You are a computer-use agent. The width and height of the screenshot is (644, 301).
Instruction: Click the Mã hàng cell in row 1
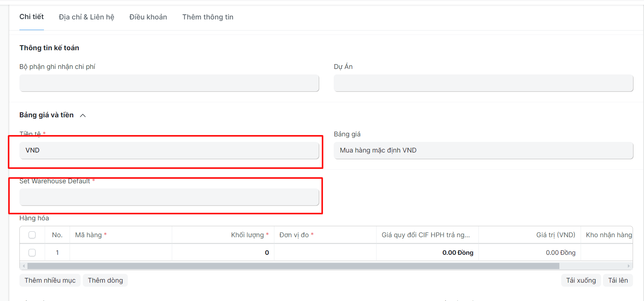(x=121, y=253)
